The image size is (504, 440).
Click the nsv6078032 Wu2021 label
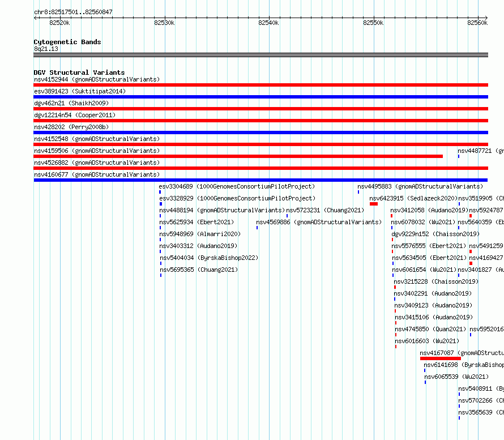424,222
